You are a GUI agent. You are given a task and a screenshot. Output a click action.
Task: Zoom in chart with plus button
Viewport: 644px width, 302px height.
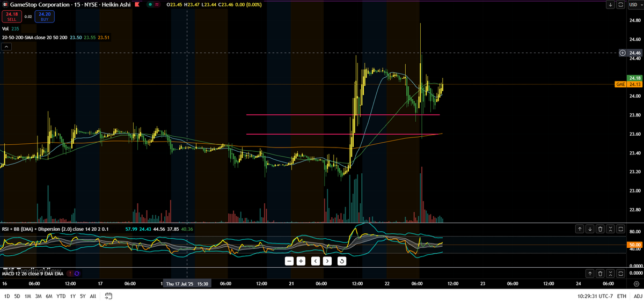(301, 261)
